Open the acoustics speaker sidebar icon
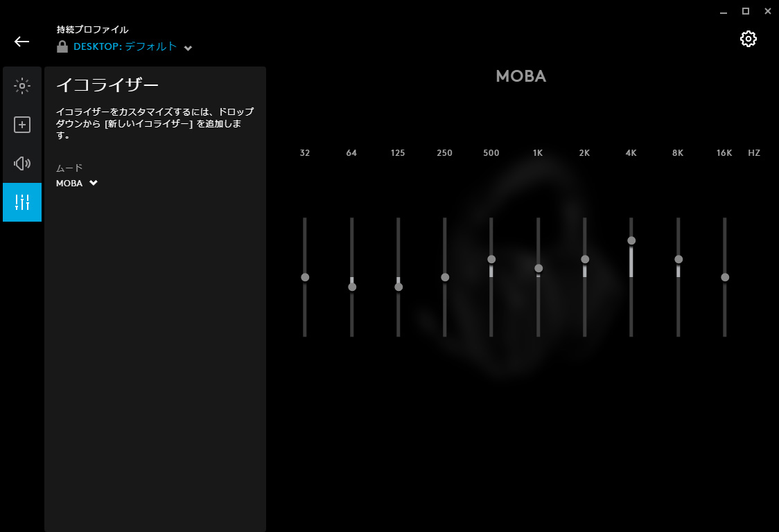Image resolution: width=779 pixels, height=532 pixels. pyautogui.click(x=22, y=163)
